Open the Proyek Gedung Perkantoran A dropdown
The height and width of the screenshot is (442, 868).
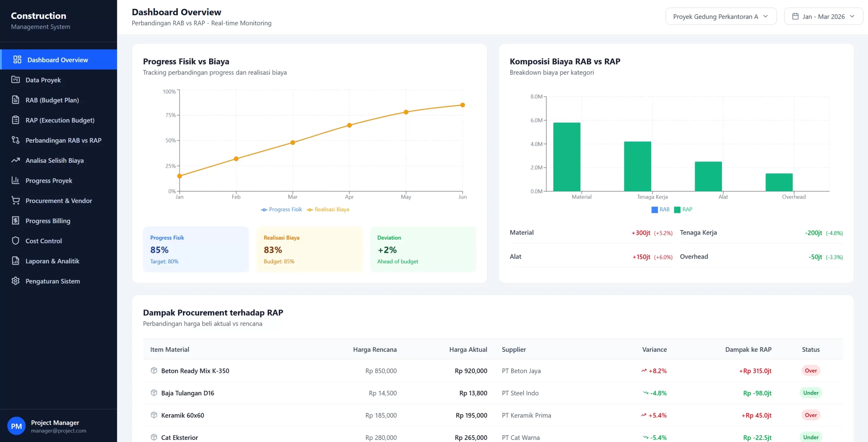pyautogui.click(x=721, y=16)
